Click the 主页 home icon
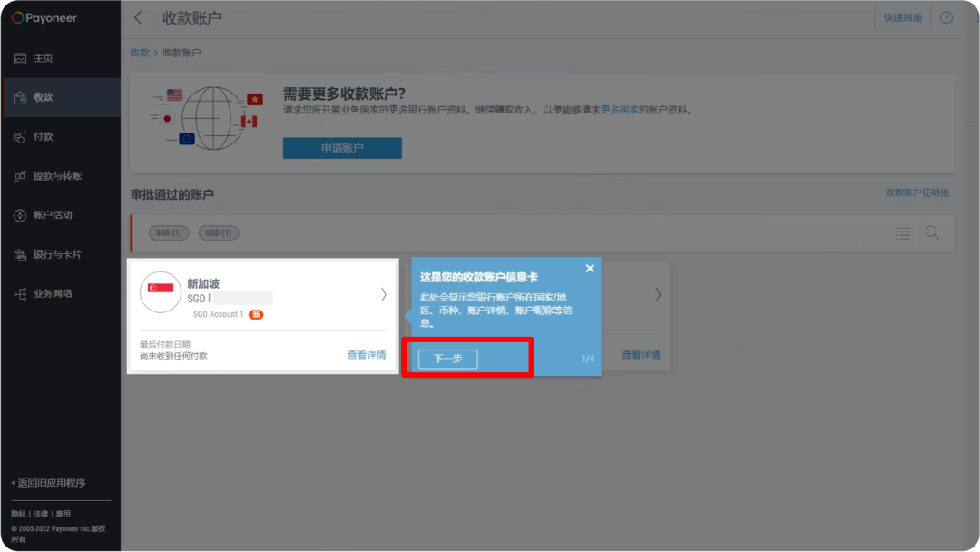 [x=20, y=58]
